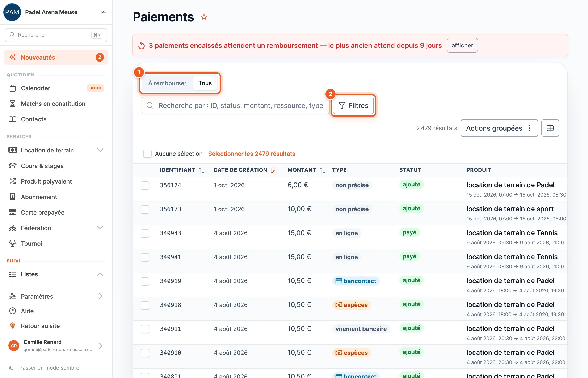The height and width of the screenshot is (378, 588).
Task: Open Camille Renard account menu
Action: 56,346
